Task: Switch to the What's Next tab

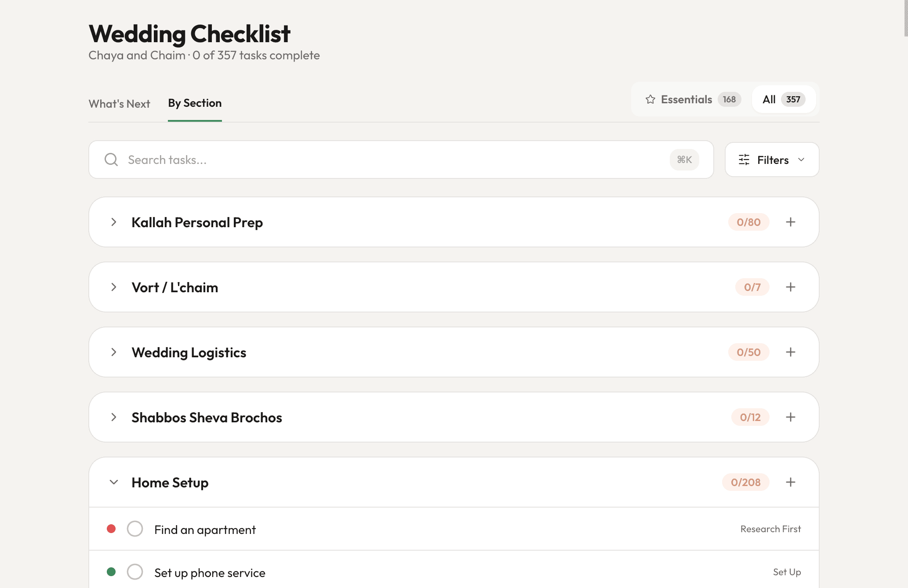Action: coord(119,104)
